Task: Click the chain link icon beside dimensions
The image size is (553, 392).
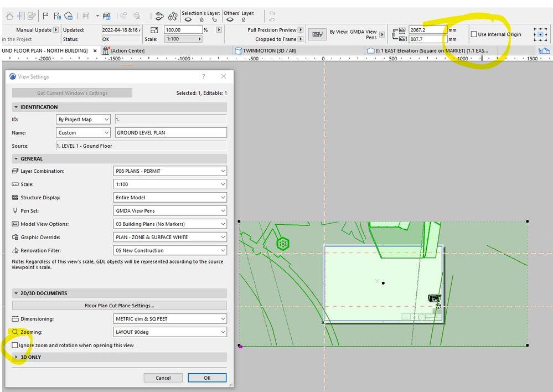Action: 394,34
